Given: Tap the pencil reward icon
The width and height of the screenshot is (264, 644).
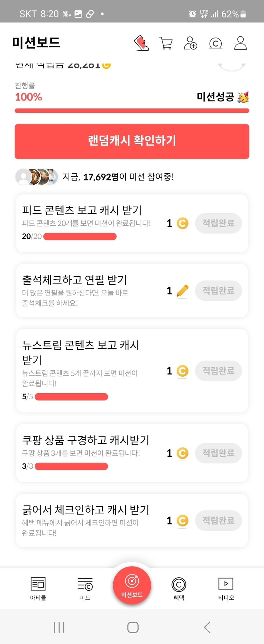Looking at the screenshot, I should point(182,291).
